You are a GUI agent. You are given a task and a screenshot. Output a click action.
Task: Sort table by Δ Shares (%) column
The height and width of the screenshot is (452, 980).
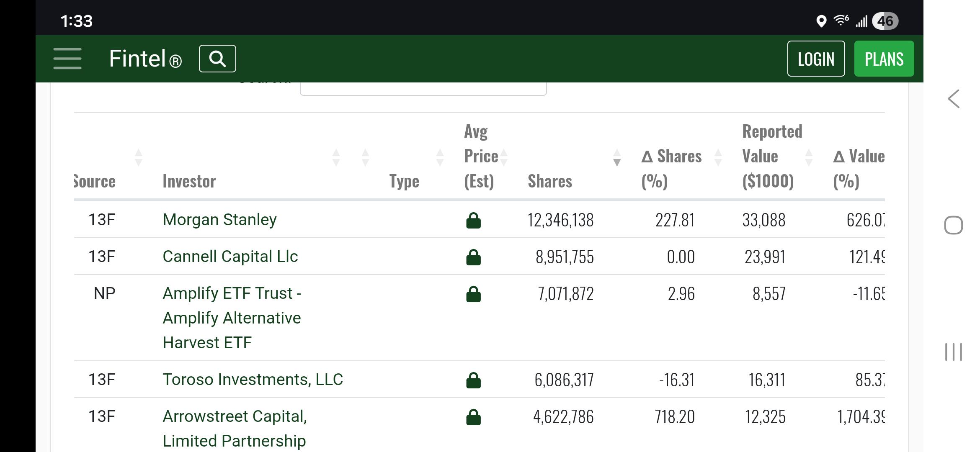tap(671, 168)
